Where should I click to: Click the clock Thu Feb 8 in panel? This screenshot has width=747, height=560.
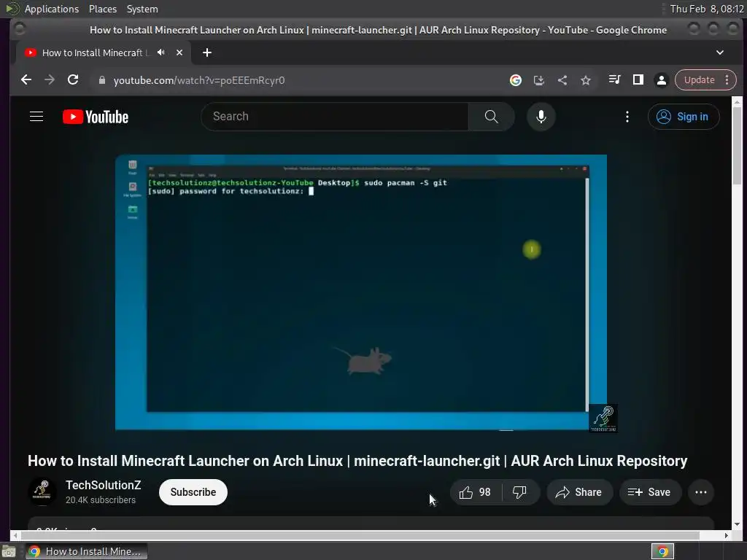(x=706, y=9)
